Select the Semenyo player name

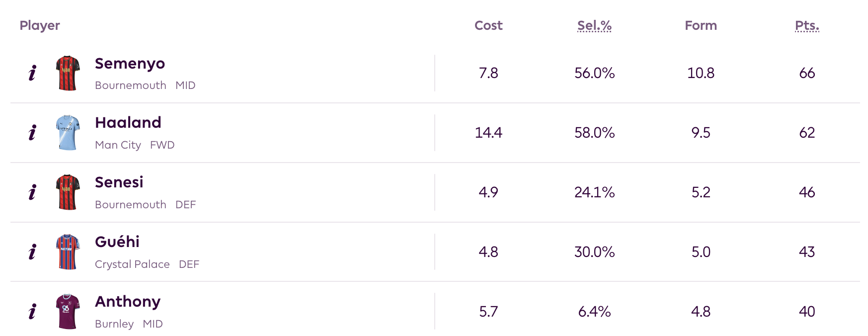tap(130, 64)
